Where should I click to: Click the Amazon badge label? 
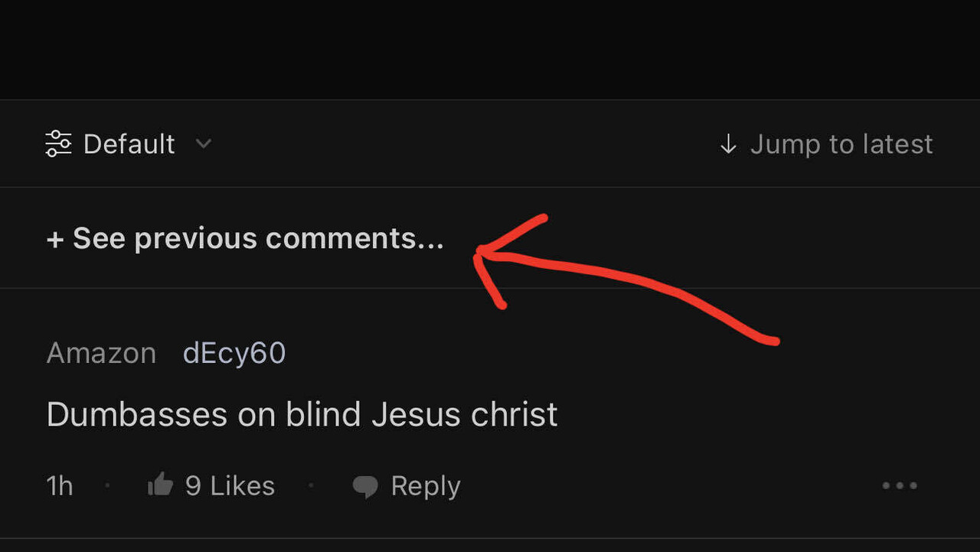[x=101, y=352]
